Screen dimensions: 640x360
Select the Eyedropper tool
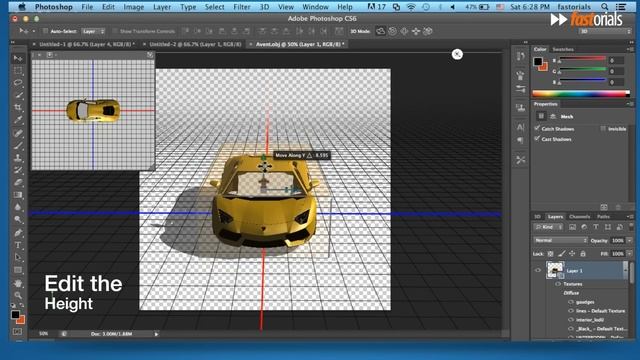click(18, 120)
